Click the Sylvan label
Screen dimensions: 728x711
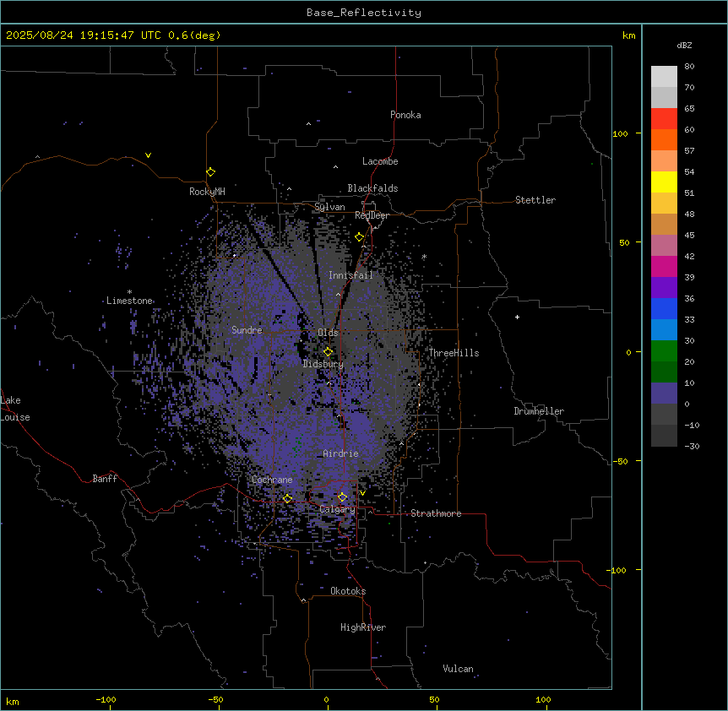(329, 207)
